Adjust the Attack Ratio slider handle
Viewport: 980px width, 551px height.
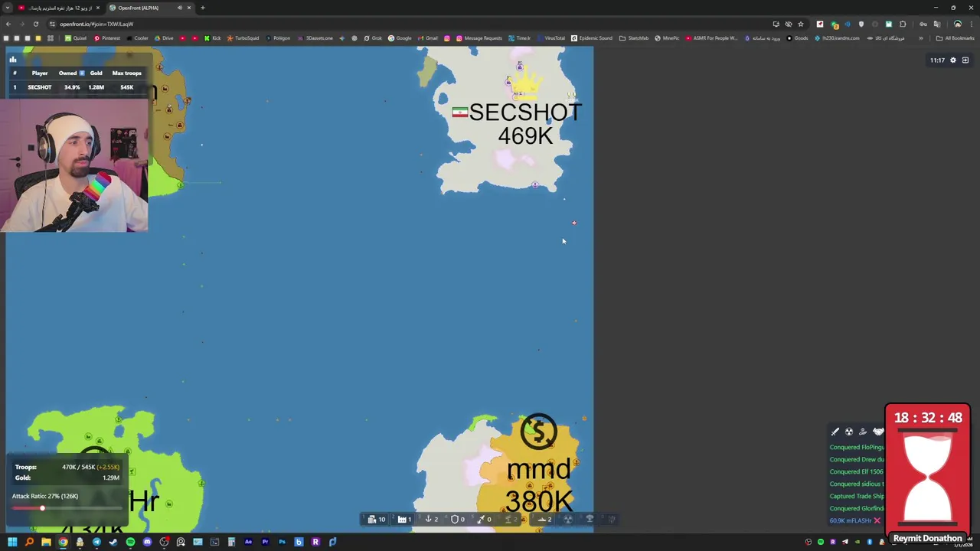pos(42,508)
